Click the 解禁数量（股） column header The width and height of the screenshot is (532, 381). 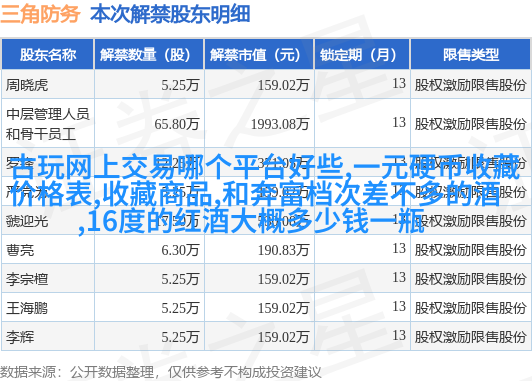point(149,54)
